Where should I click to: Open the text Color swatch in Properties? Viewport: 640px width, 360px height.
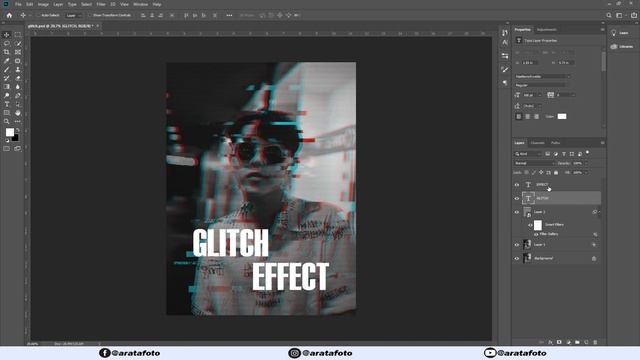coord(562,116)
